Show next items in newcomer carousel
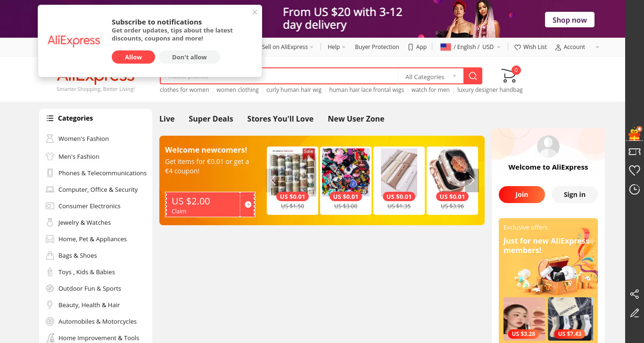This screenshot has height=343, width=644. [x=472, y=180]
